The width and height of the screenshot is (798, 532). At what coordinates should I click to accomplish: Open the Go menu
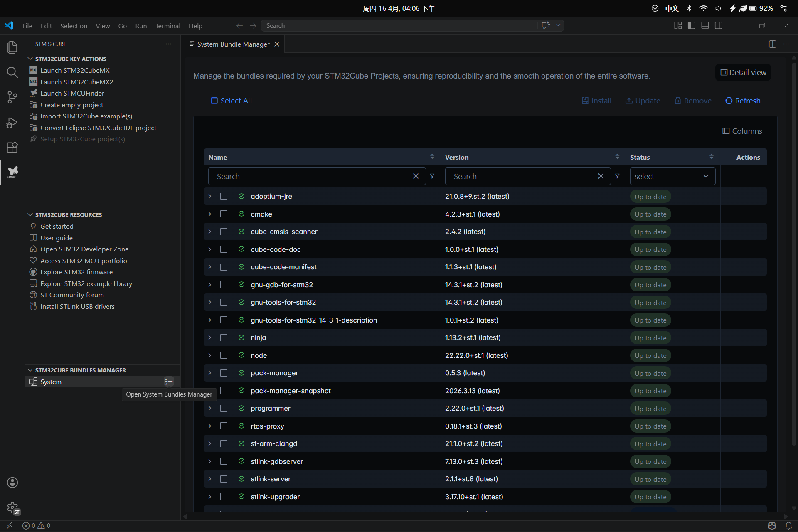[x=122, y=26]
